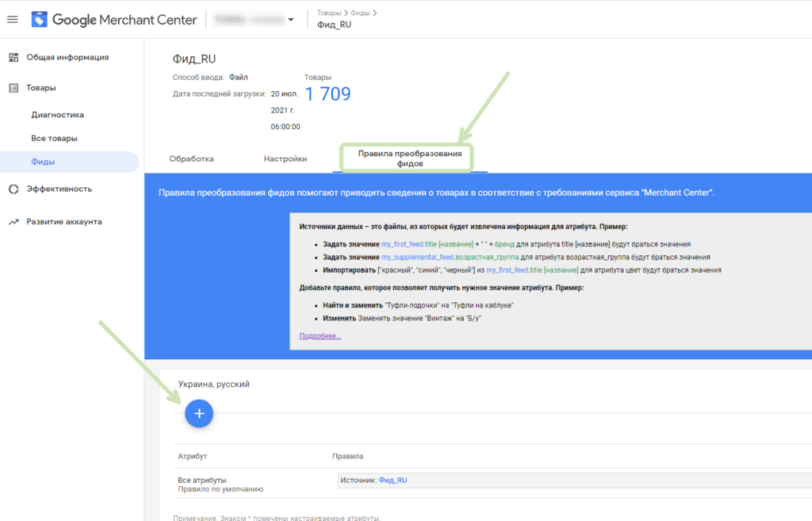
Task: Open the Правила преобразования фидов tab
Action: 410,159
